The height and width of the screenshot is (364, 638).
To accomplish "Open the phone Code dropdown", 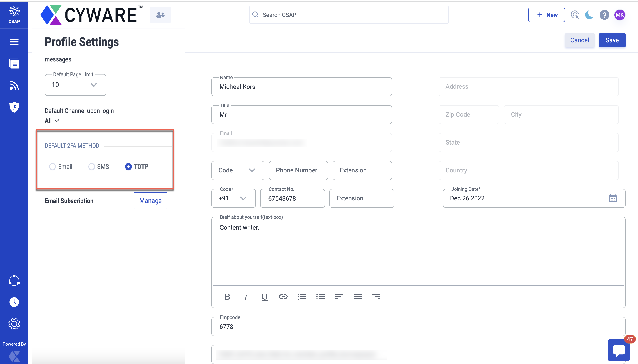I will [x=238, y=170].
